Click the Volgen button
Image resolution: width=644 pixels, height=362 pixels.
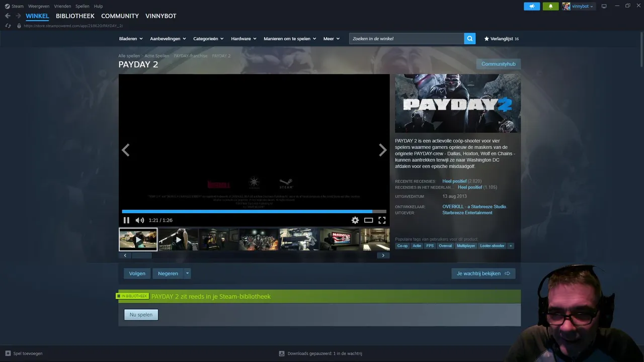[137, 274]
